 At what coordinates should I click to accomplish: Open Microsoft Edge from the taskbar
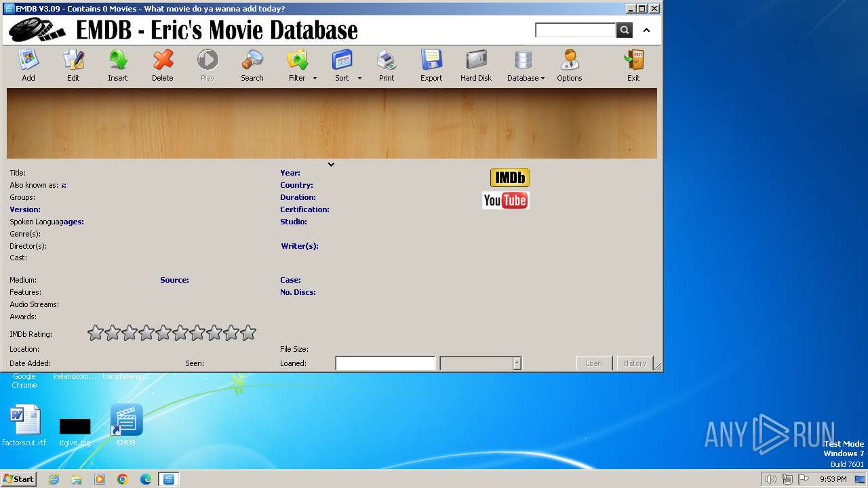click(x=146, y=479)
